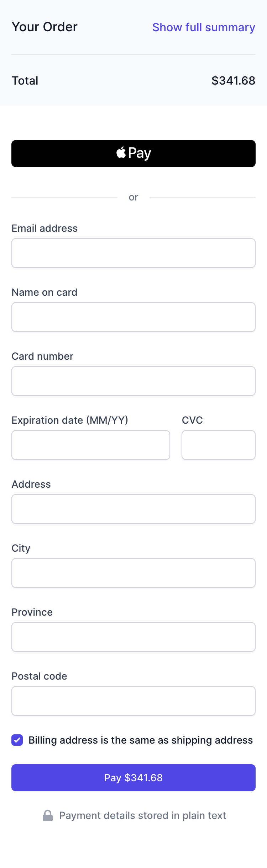The image size is (267, 868).
Task: Expand order with Show full summary
Action: pyautogui.click(x=204, y=27)
